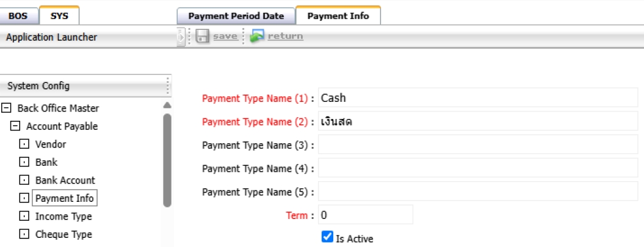Click the Term input field
This screenshot has width=644, height=247.
tap(365, 215)
